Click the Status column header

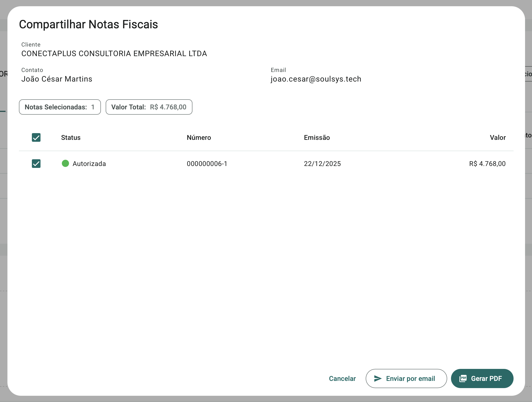coord(71,137)
